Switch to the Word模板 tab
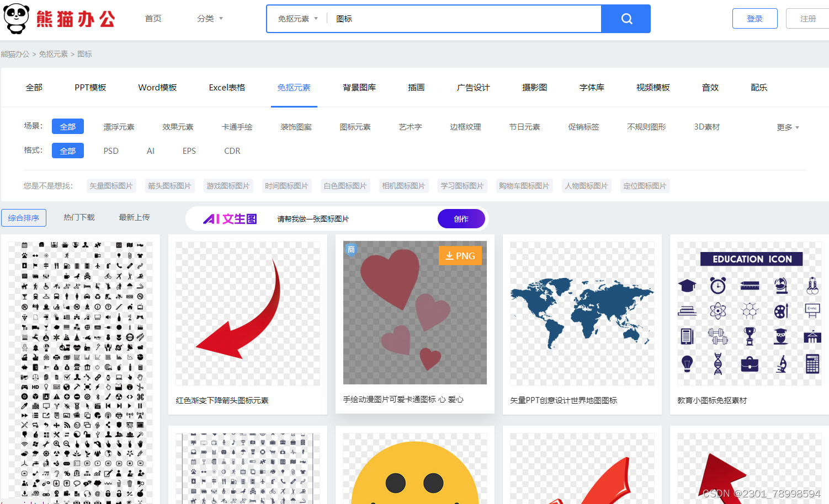 pos(157,88)
